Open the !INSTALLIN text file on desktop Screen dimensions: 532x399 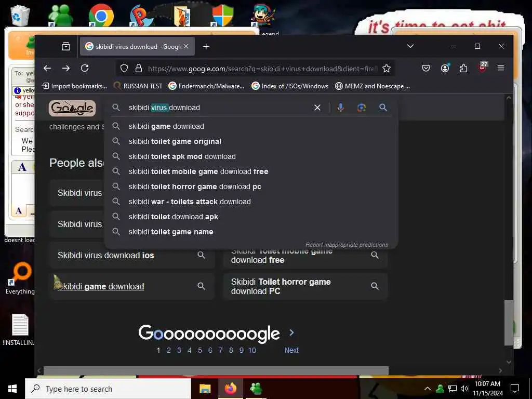click(x=19, y=329)
